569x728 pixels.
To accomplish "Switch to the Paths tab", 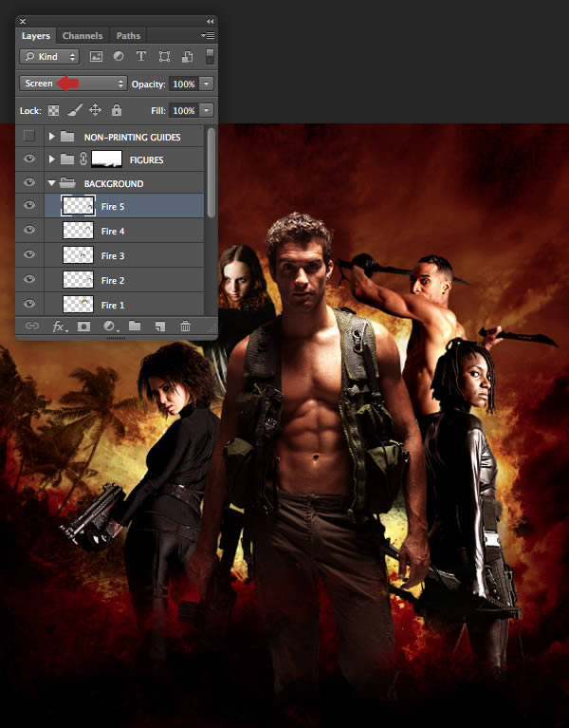I will pos(128,36).
